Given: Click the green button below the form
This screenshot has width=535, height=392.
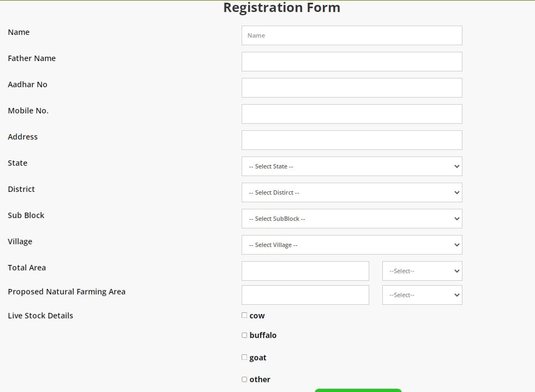Looking at the screenshot, I should 358,390.
